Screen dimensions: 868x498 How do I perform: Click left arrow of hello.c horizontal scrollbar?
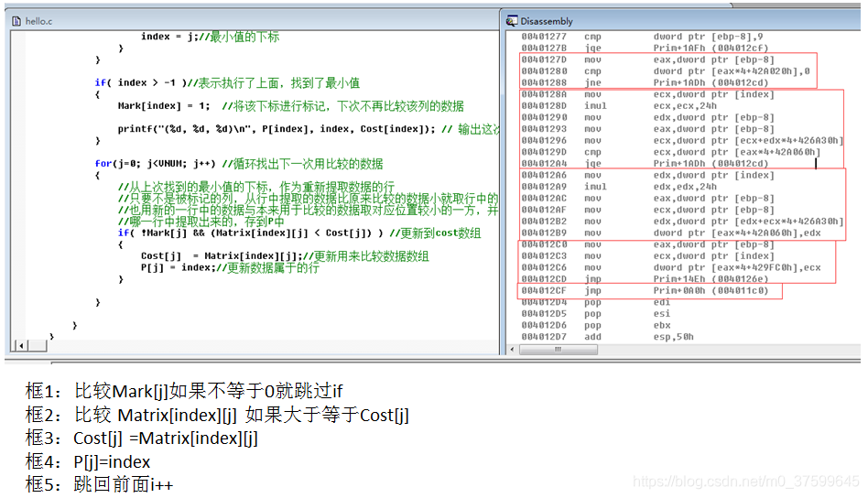pyautogui.click(x=21, y=346)
